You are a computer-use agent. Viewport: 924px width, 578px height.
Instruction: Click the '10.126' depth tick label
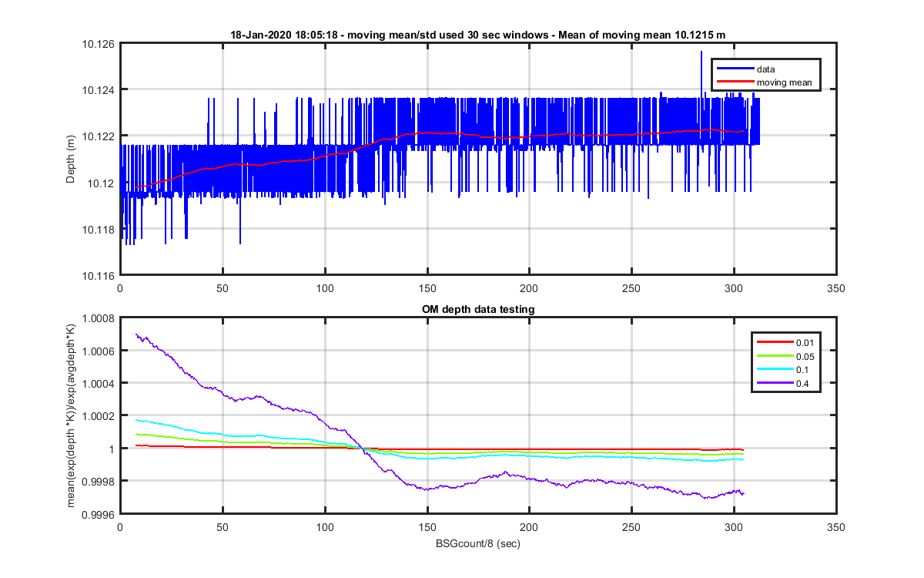[x=99, y=44]
